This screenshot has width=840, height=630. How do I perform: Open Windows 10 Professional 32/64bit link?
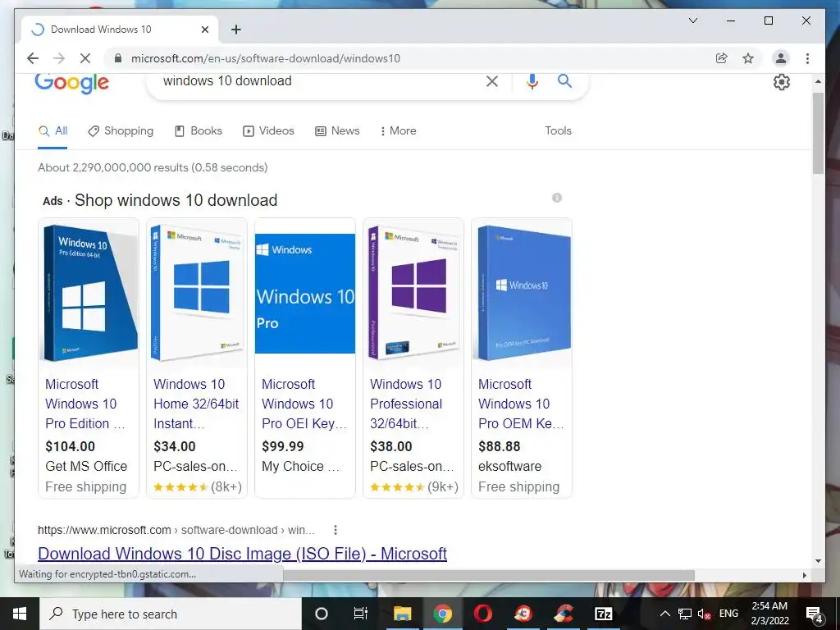(406, 404)
